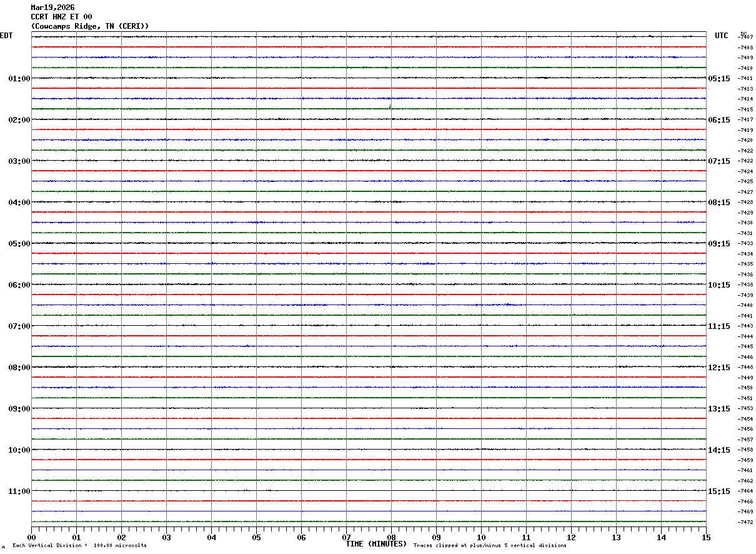Click the '(Cowcamps Ridge, TN (CERI))' station name
Image resolution: width=756 pixels, height=554 pixels.
click(90, 26)
